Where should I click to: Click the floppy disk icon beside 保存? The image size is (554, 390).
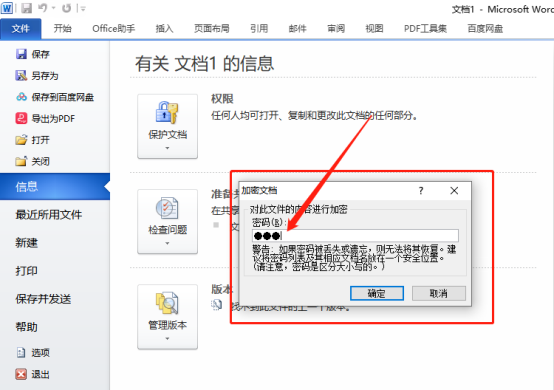tap(21, 54)
